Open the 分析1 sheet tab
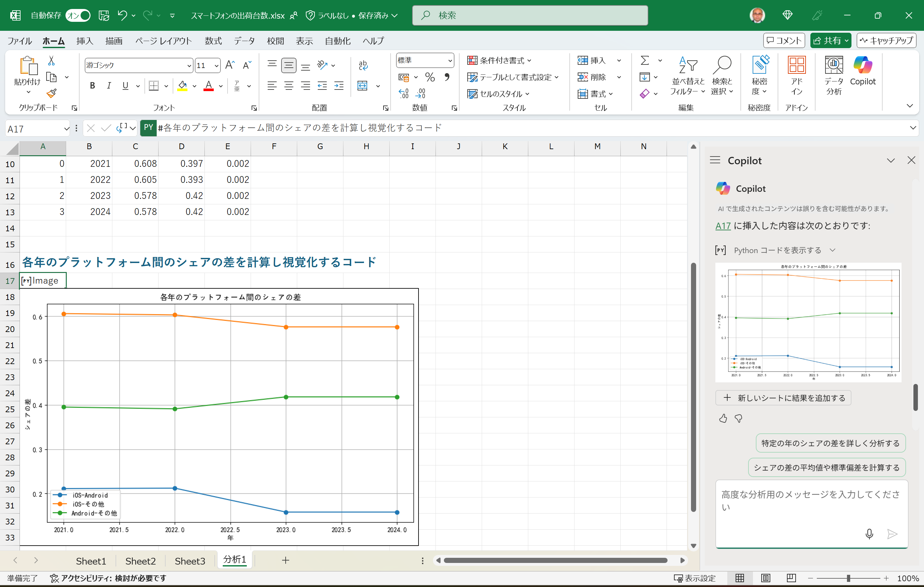This screenshot has width=924, height=587. pyautogui.click(x=234, y=560)
